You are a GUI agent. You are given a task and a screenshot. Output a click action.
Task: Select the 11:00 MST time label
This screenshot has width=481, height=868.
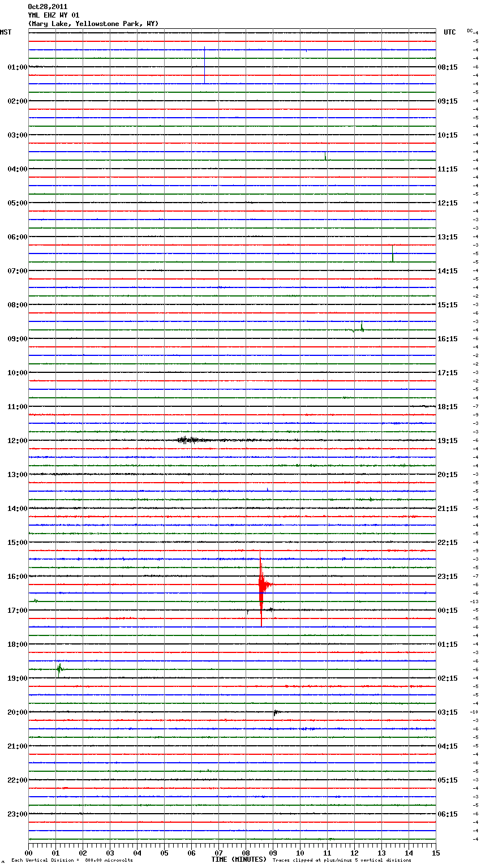(18, 407)
